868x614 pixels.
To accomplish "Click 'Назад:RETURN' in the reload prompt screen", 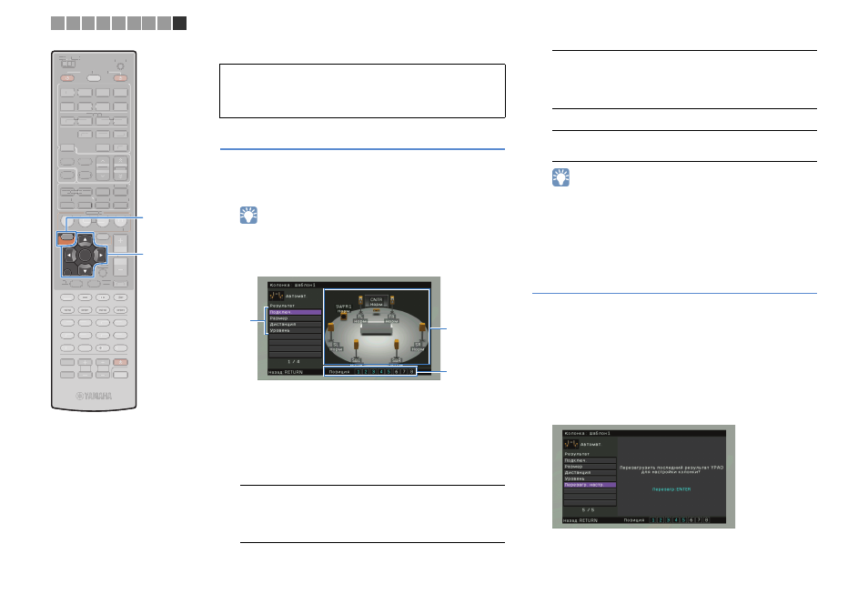I will [580, 520].
